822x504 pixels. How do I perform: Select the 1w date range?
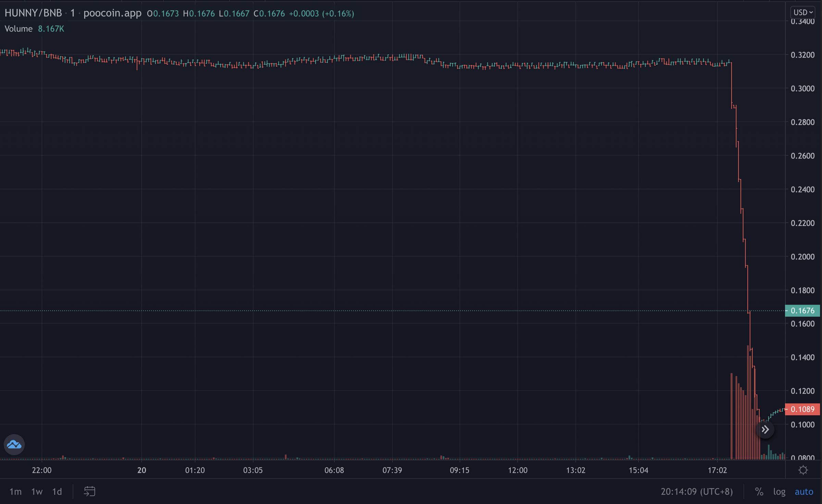(37, 492)
